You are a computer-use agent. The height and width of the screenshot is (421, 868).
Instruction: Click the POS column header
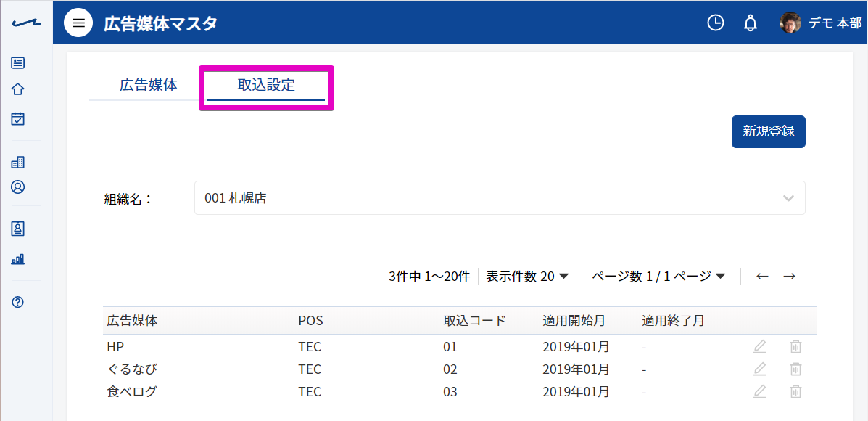310,321
